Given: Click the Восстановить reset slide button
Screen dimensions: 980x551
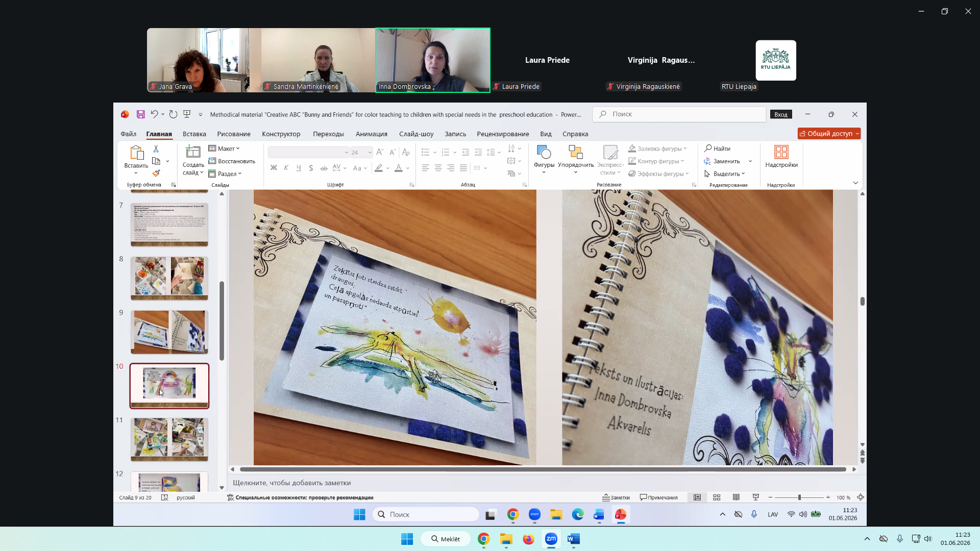Looking at the screenshot, I should click(x=232, y=161).
